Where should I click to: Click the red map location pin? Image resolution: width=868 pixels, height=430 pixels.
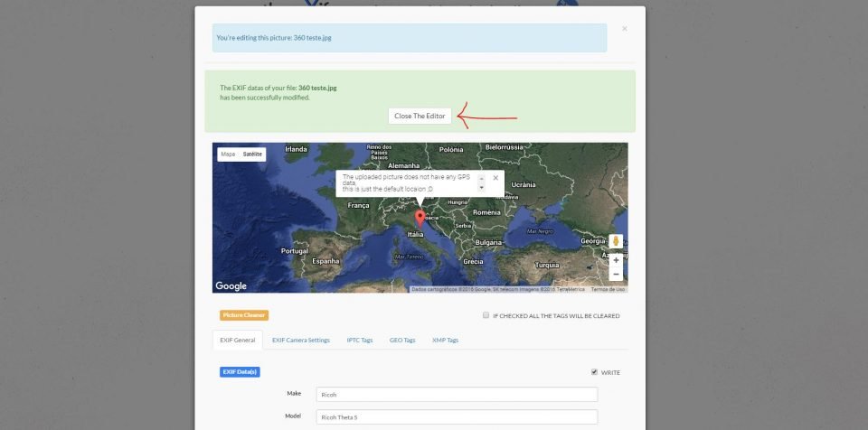tap(419, 217)
